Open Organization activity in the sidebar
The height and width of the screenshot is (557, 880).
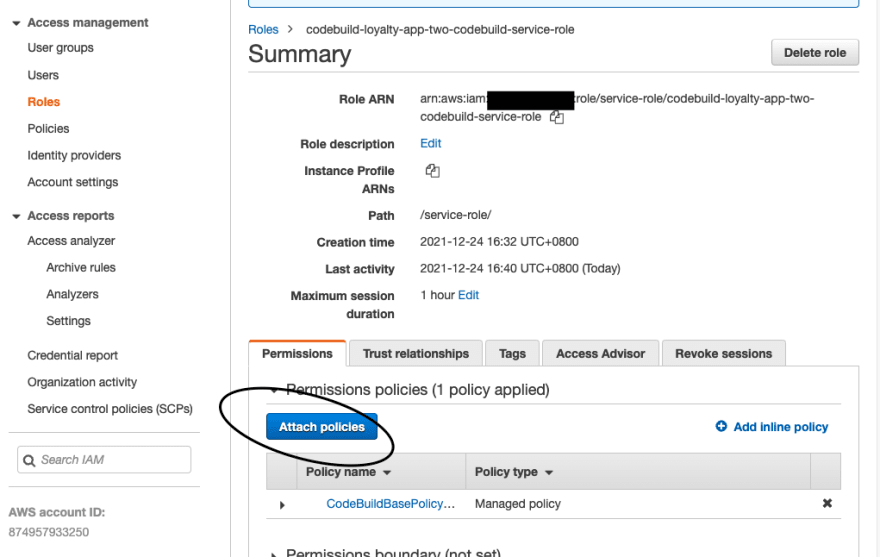82,382
